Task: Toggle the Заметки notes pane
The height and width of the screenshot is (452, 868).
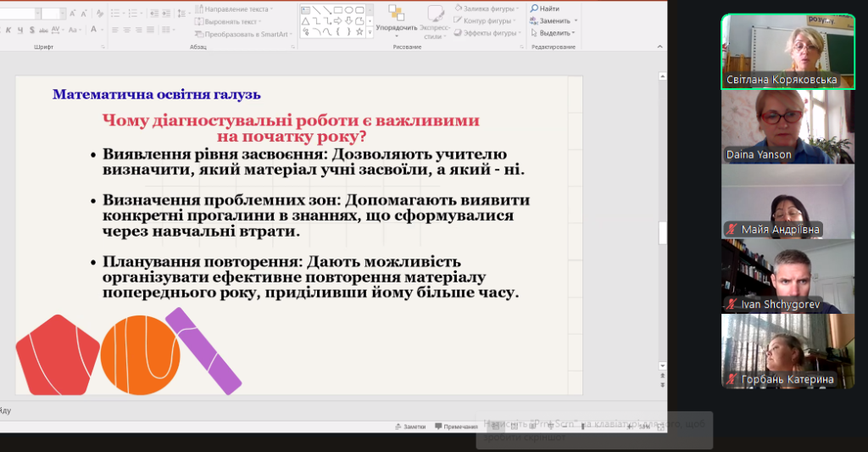Action: (x=410, y=427)
